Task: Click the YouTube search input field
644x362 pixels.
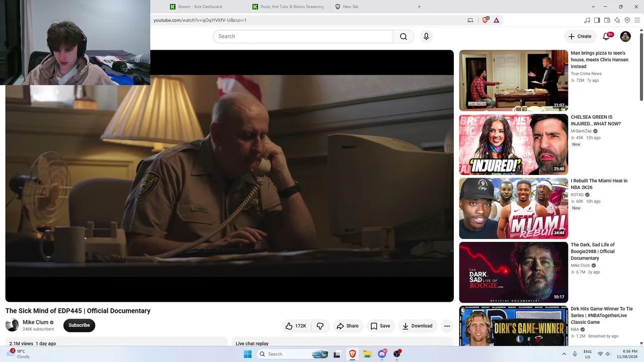Action: tap(303, 36)
